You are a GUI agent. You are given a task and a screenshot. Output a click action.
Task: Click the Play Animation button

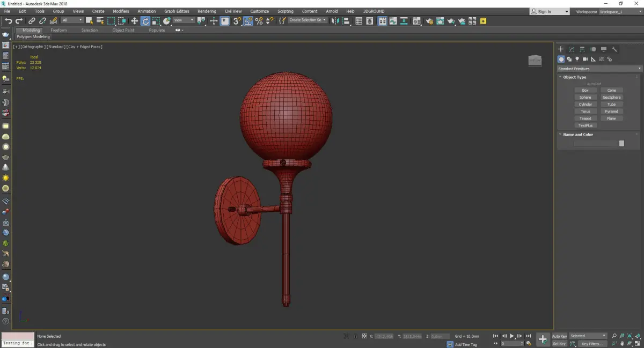coord(512,336)
